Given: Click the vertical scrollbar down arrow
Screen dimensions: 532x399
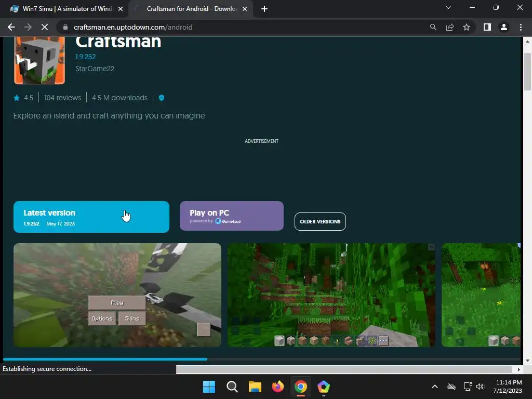Looking at the screenshot, I should tap(527, 361).
